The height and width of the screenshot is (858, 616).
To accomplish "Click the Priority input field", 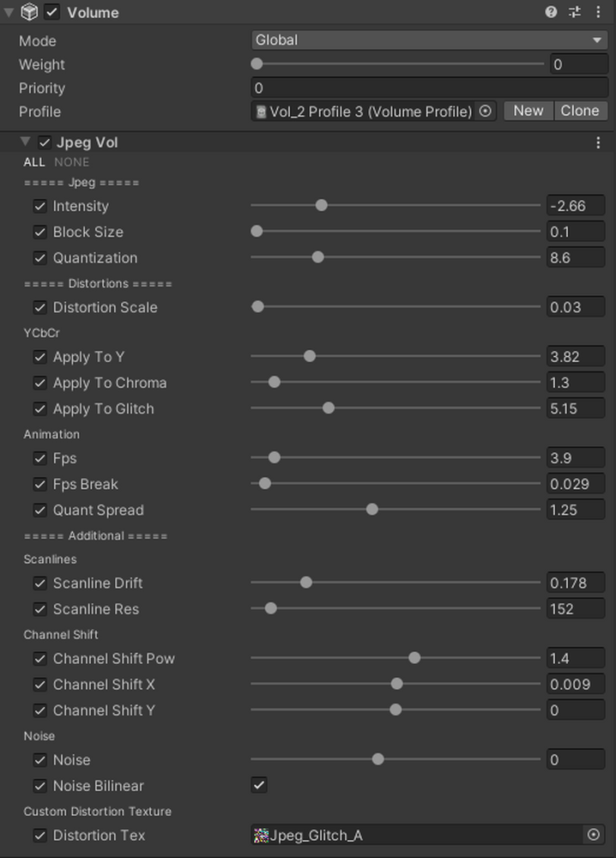I will tap(429, 88).
